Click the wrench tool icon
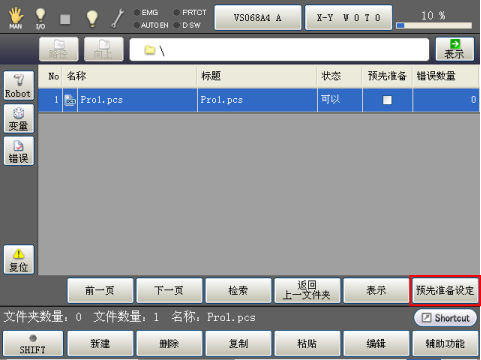 coord(117,18)
